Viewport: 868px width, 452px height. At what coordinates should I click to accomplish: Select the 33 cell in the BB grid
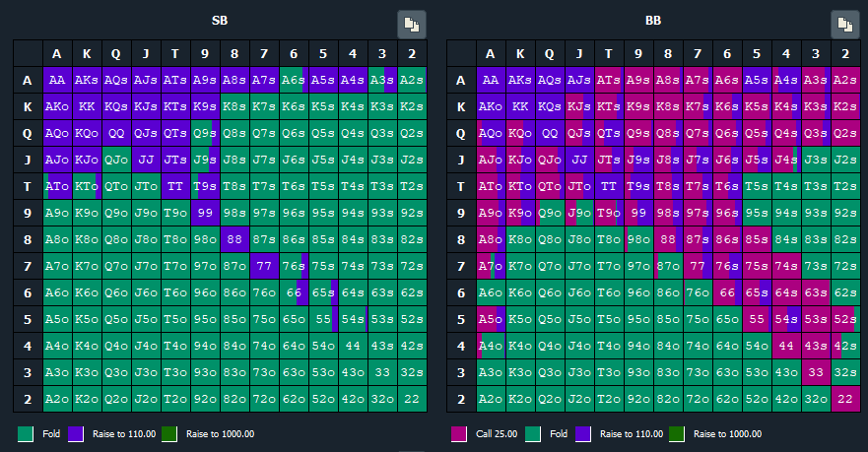click(816, 372)
